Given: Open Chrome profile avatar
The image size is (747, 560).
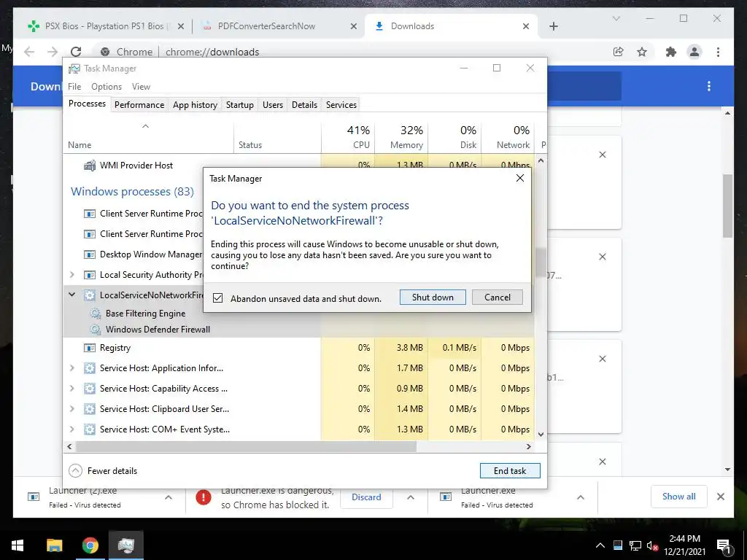Looking at the screenshot, I should (694, 52).
